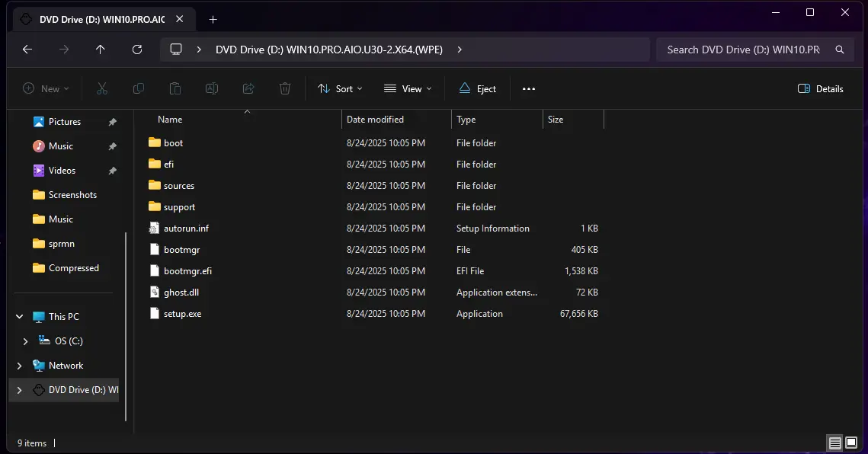The width and height of the screenshot is (868, 454).
Task: Collapse the This PC tree node
Action: coord(19,317)
